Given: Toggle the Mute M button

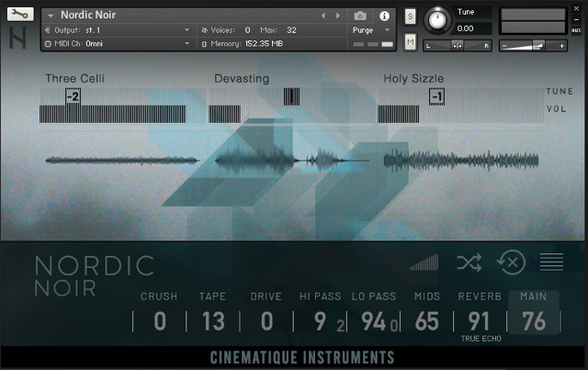Looking at the screenshot, I should click(x=410, y=42).
